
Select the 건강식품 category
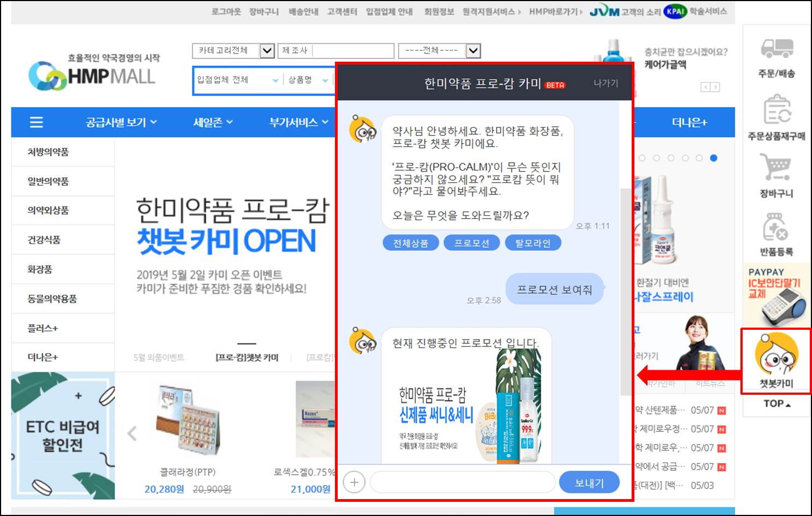63,240
